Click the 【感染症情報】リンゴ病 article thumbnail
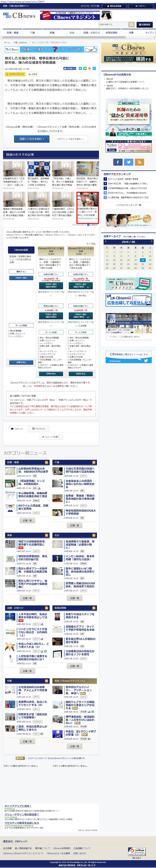Viewport: 156px width, 868px height. pyautogui.click(x=10, y=484)
